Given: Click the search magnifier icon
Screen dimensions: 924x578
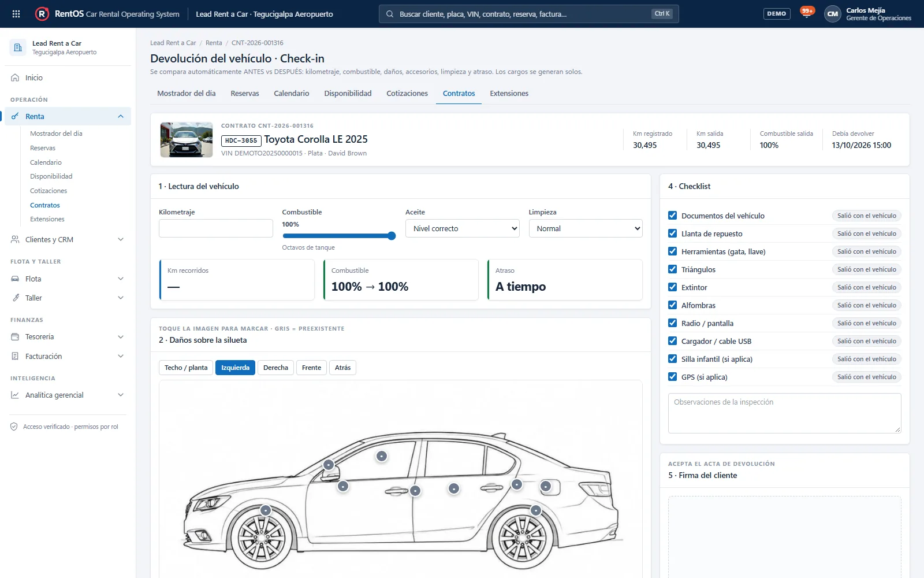Looking at the screenshot, I should (x=390, y=14).
